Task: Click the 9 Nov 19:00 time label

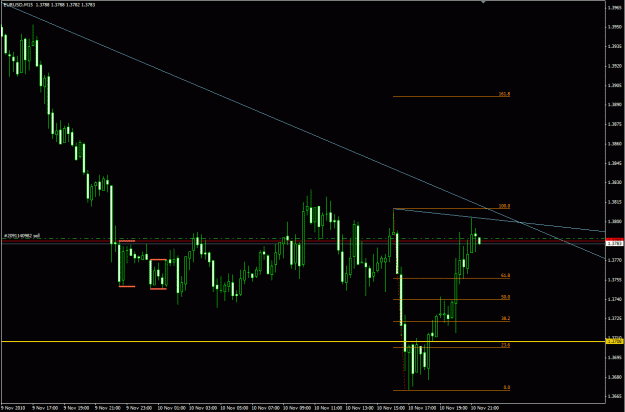Action: click(x=76, y=408)
